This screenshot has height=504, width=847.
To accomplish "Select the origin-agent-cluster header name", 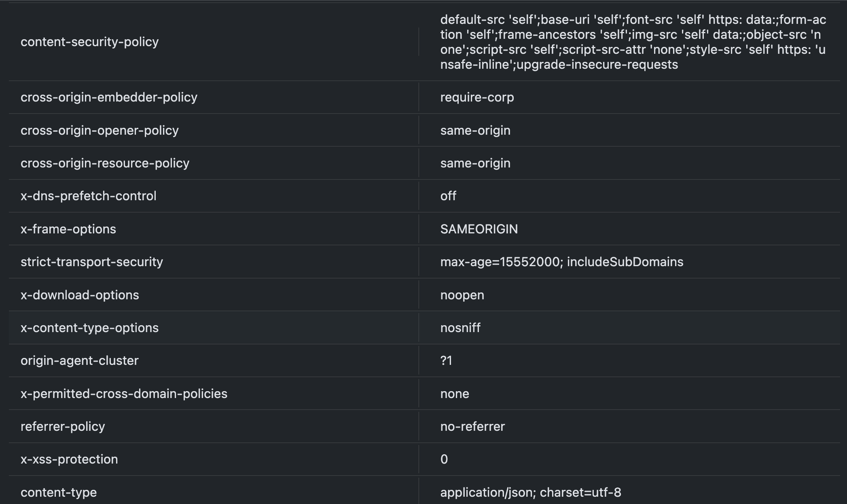I will tap(79, 360).
